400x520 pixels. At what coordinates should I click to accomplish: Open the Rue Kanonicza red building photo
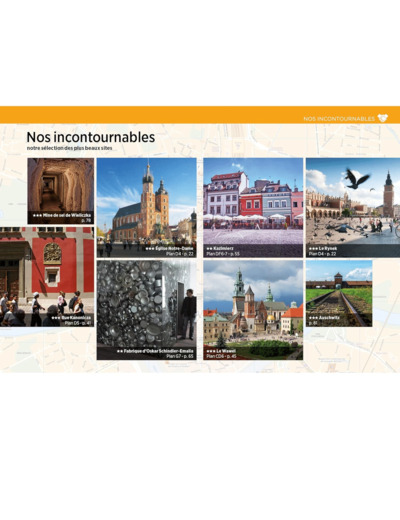(x=47, y=277)
